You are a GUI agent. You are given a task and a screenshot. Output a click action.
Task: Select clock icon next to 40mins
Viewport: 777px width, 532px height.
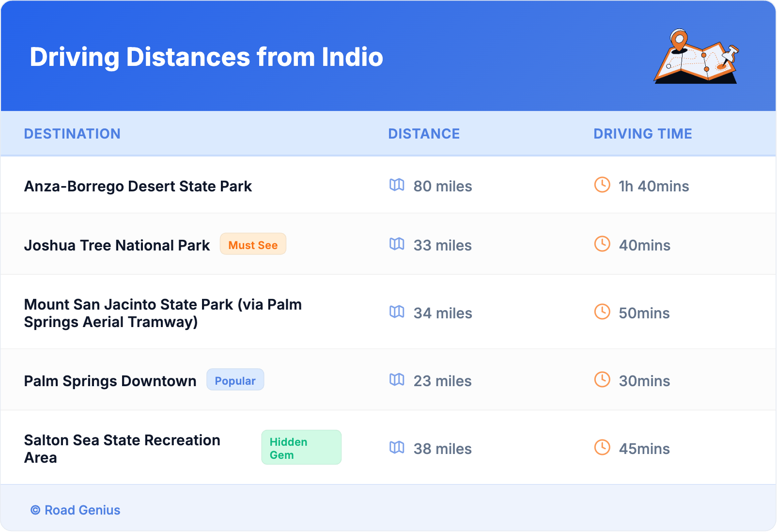click(602, 244)
